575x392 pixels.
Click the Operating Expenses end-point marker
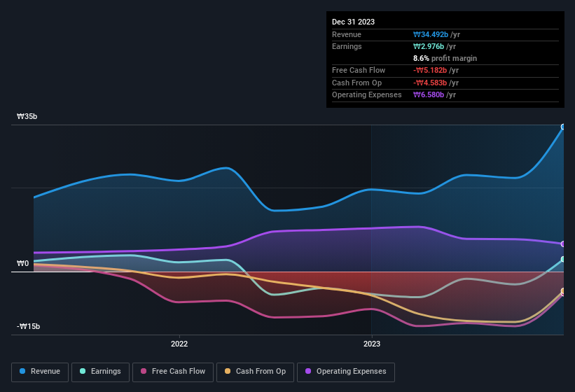(x=563, y=244)
